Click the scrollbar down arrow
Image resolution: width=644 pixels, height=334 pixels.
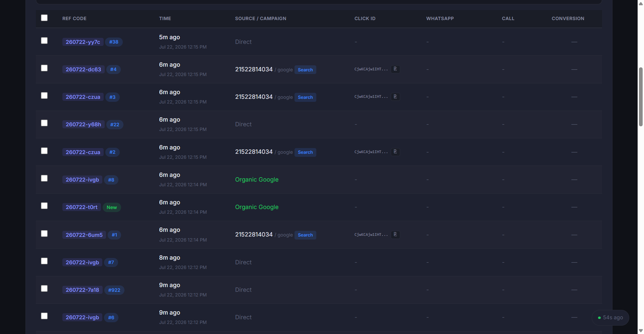(x=641, y=331)
